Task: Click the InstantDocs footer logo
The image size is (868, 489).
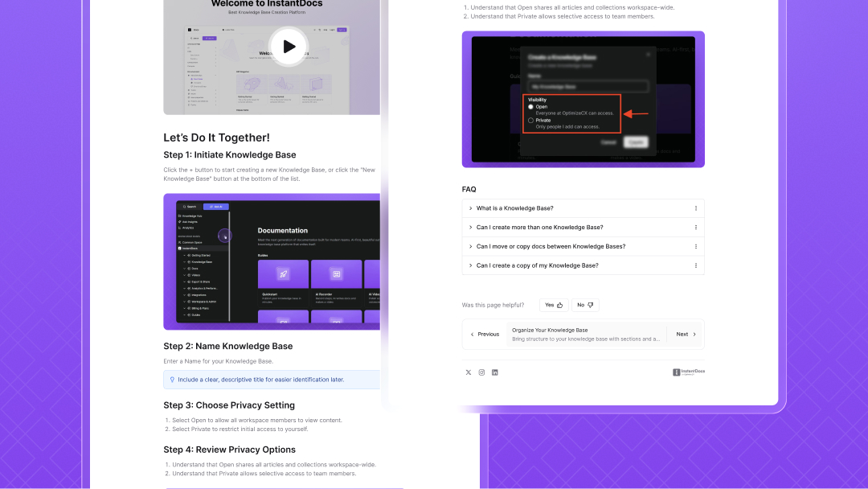Action: pyautogui.click(x=689, y=372)
